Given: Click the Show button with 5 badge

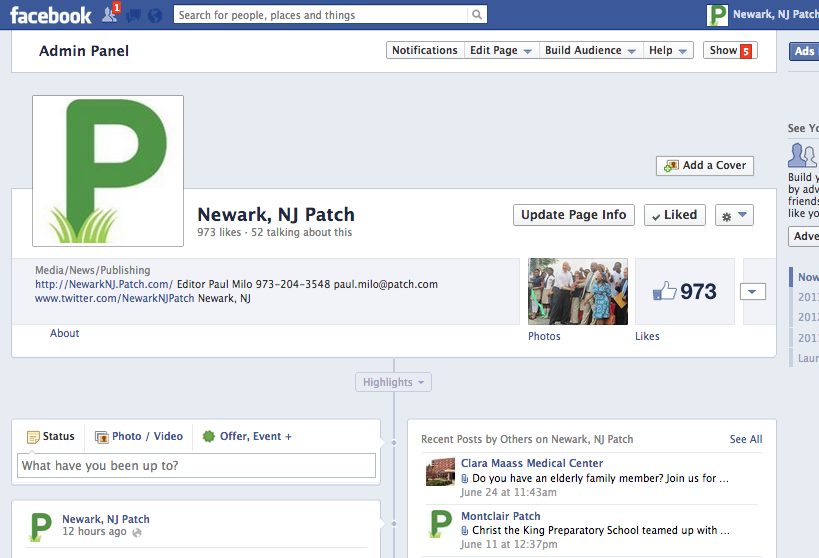Looking at the screenshot, I should 730,50.
